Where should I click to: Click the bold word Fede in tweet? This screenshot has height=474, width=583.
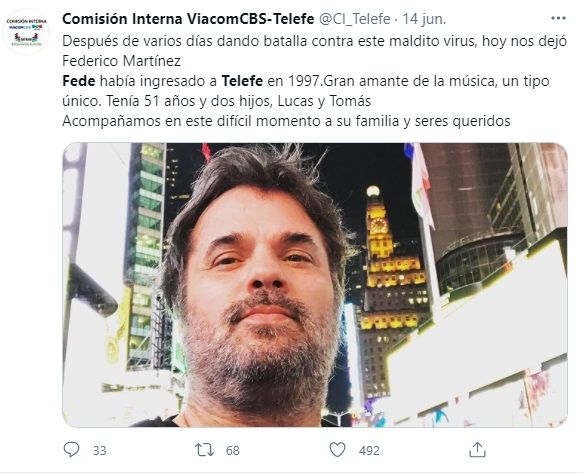79,81
